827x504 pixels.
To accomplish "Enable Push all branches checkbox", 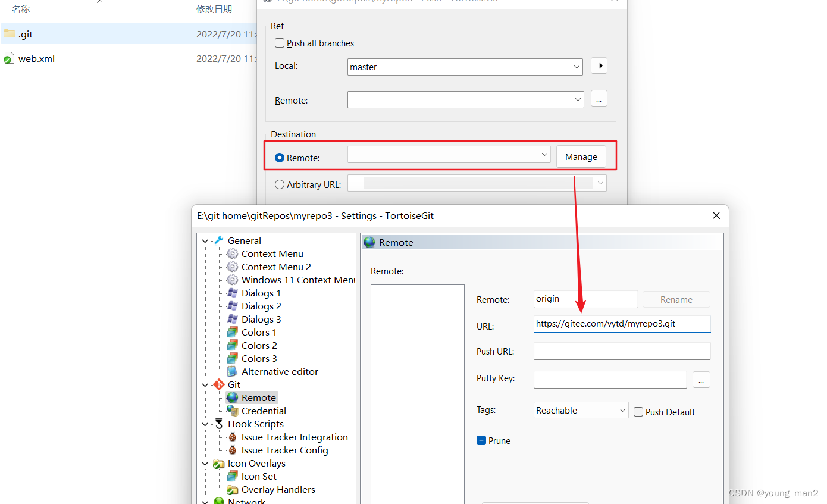I will point(280,43).
